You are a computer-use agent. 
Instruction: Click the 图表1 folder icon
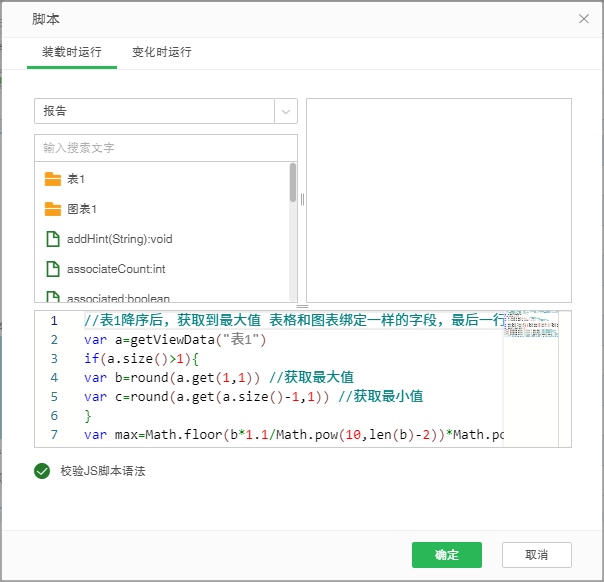[x=53, y=209]
